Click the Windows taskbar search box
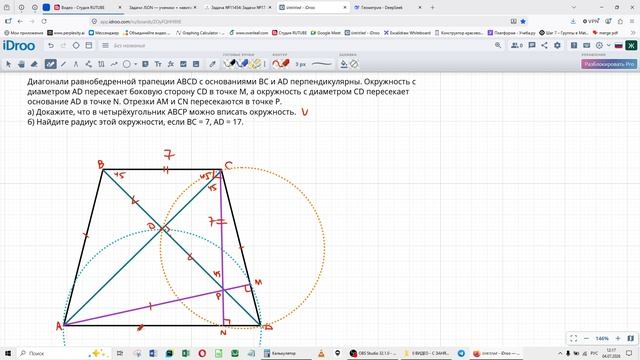The image size is (640, 360). pyautogui.click(x=63, y=353)
